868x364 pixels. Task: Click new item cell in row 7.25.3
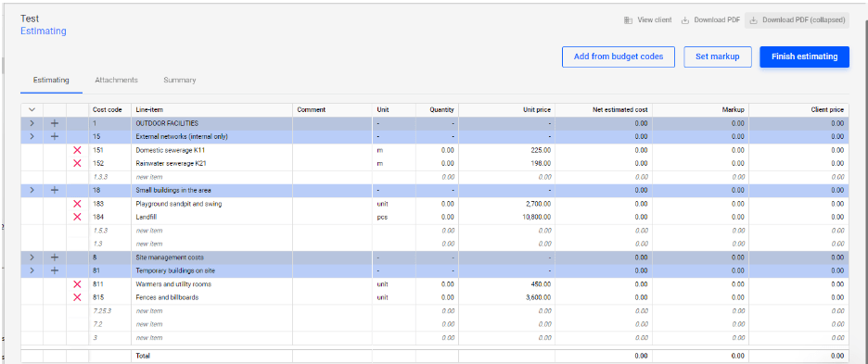pyautogui.click(x=211, y=311)
